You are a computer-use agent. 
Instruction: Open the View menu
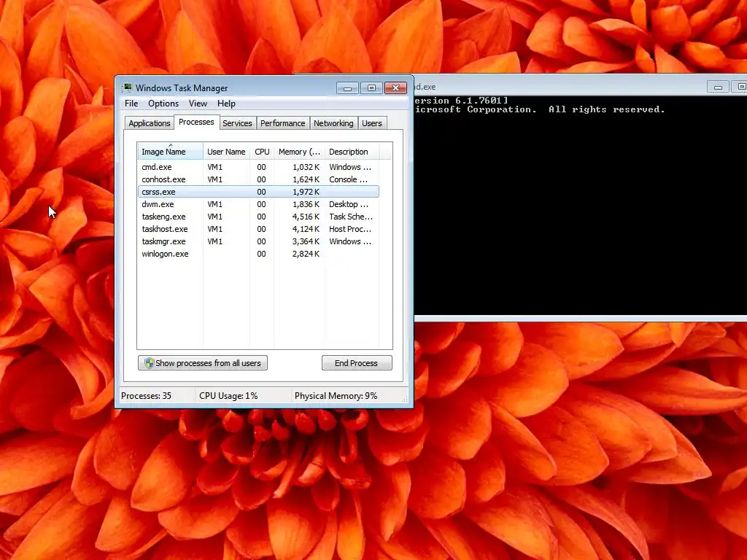[x=198, y=104]
